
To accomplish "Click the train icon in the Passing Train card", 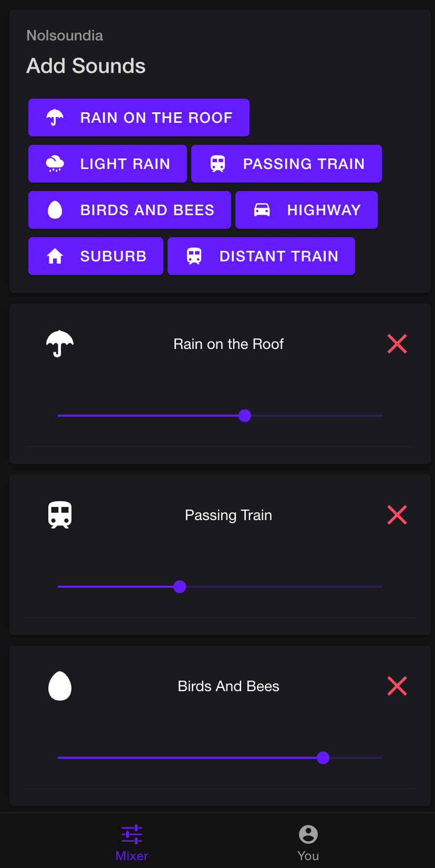I will click(x=60, y=515).
